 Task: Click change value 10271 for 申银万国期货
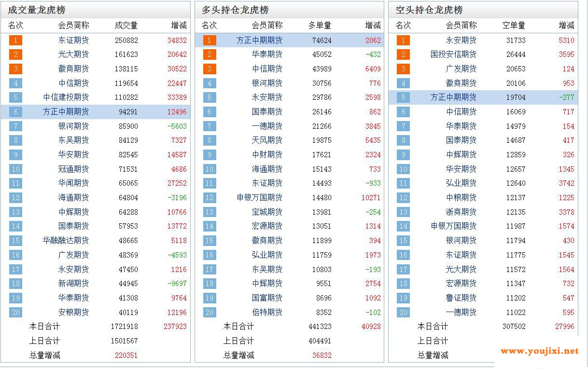pos(371,198)
